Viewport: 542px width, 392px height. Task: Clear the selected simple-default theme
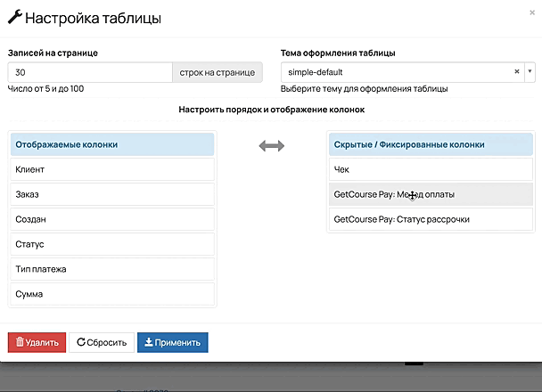tap(517, 72)
